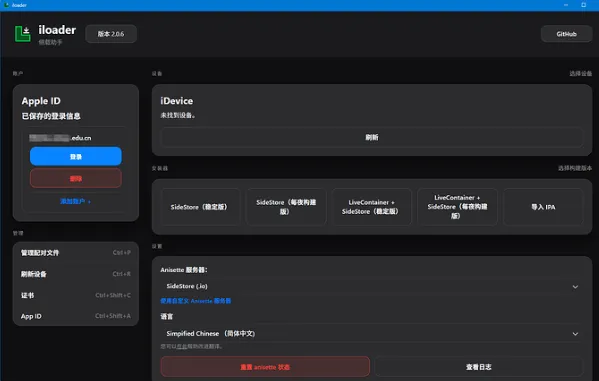Click the Apple ID card heading
Viewport: 599px width, 381px height.
(41, 101)
